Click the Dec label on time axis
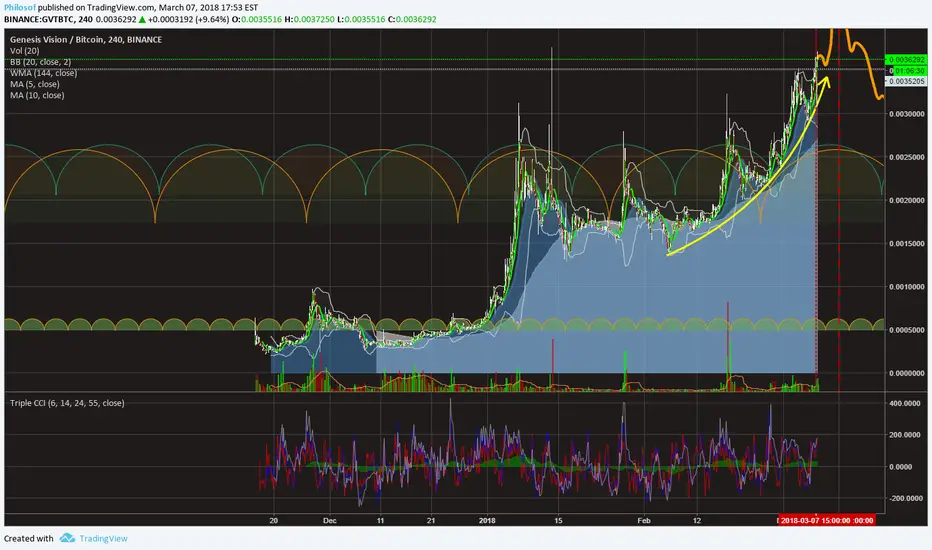932x550 pixels. 329,521
